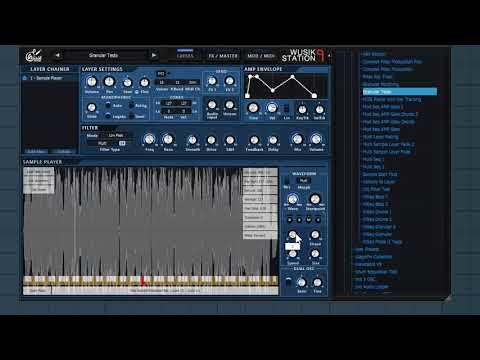Toggle the Auto button in Monophonic

click(x=108, y=105)
